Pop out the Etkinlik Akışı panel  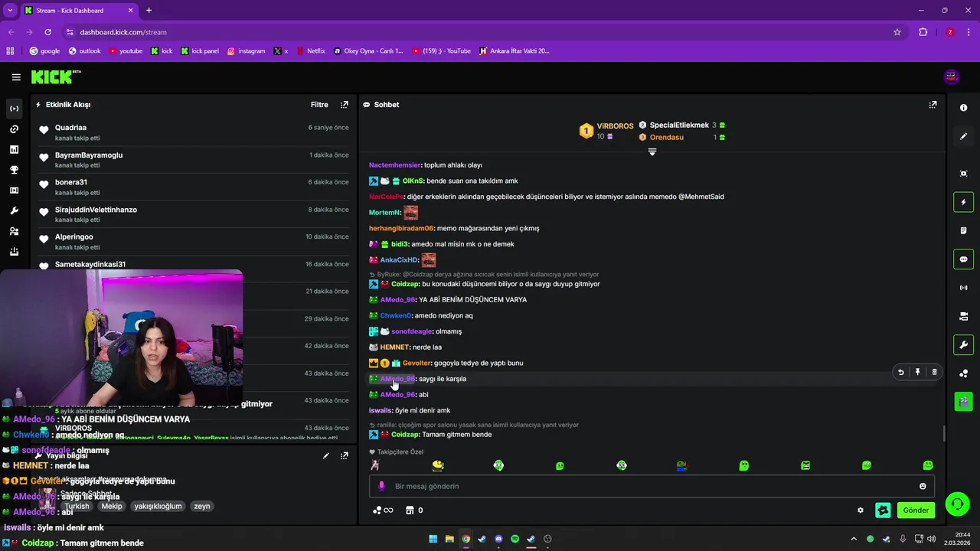345,105
